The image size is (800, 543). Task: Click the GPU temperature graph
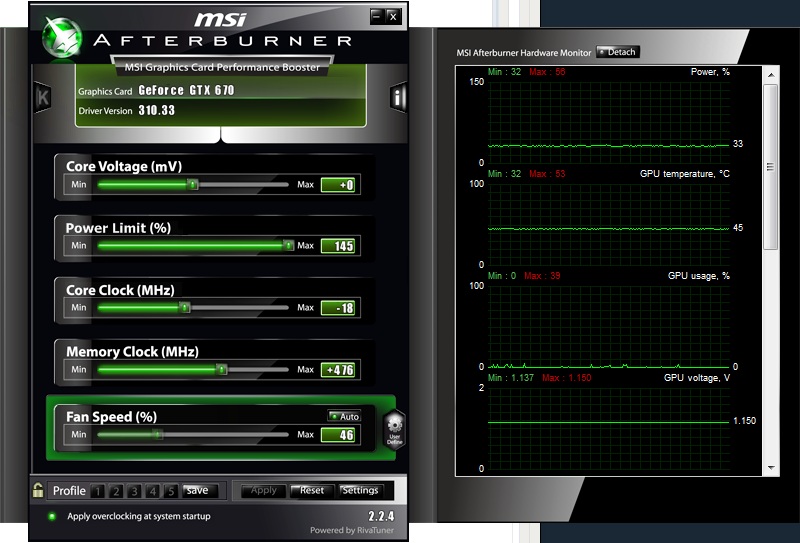click(x=609, y=224)
